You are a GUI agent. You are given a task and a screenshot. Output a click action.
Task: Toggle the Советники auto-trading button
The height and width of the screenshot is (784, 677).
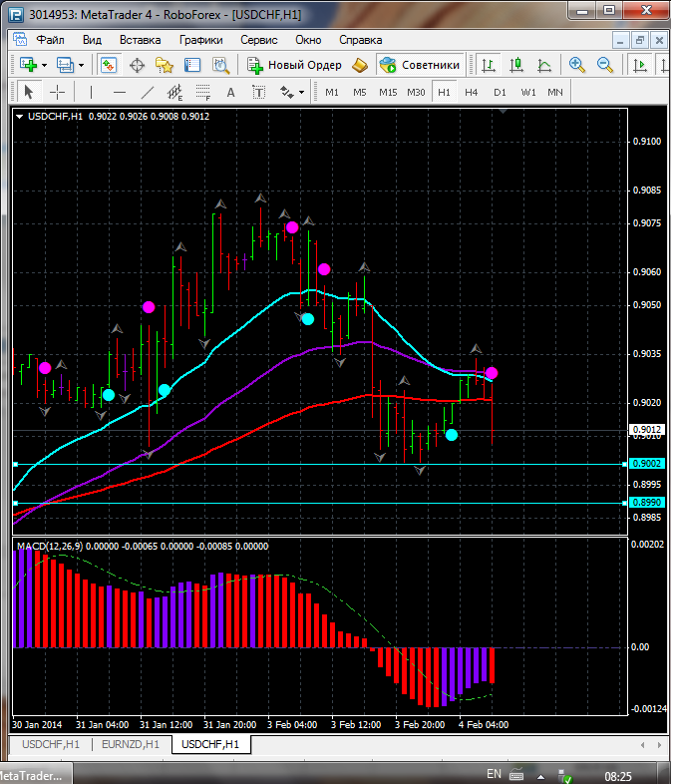pyautogui.click(x=420, y=65)
